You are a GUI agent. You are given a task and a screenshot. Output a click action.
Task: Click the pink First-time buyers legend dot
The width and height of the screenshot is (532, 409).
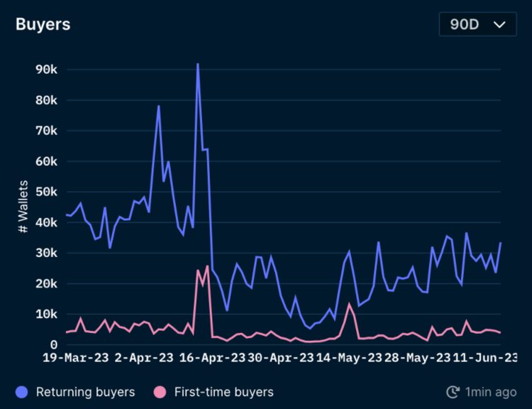(x=160, y=392)
